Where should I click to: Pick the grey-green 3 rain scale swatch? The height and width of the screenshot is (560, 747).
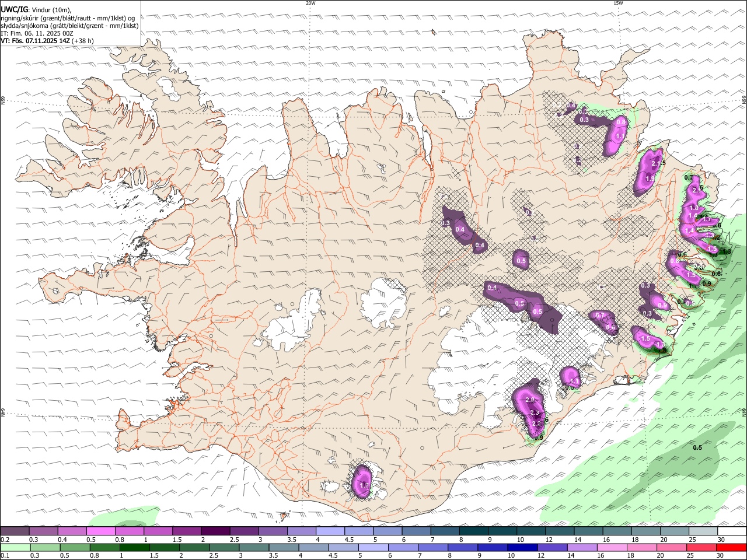253,547
